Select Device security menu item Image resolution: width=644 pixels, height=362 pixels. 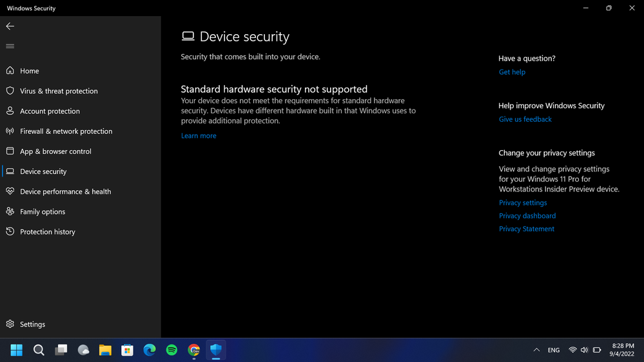click(81, 171)
